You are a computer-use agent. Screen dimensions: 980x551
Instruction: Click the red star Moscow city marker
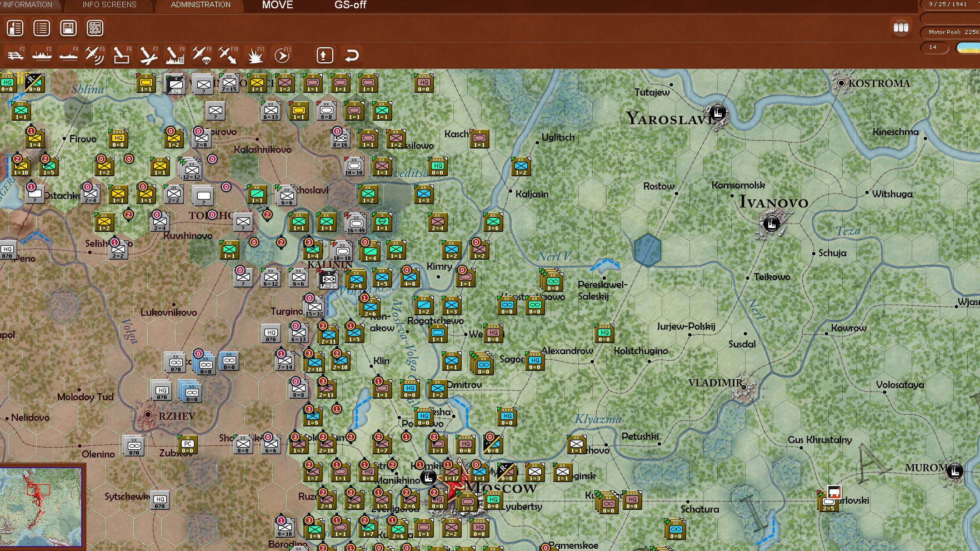coord(454,487)
